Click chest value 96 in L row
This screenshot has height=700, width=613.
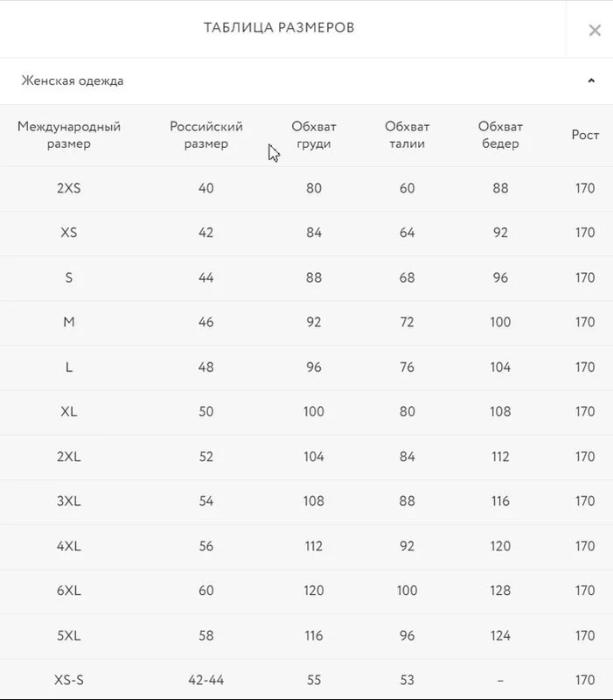coord(314,367)
